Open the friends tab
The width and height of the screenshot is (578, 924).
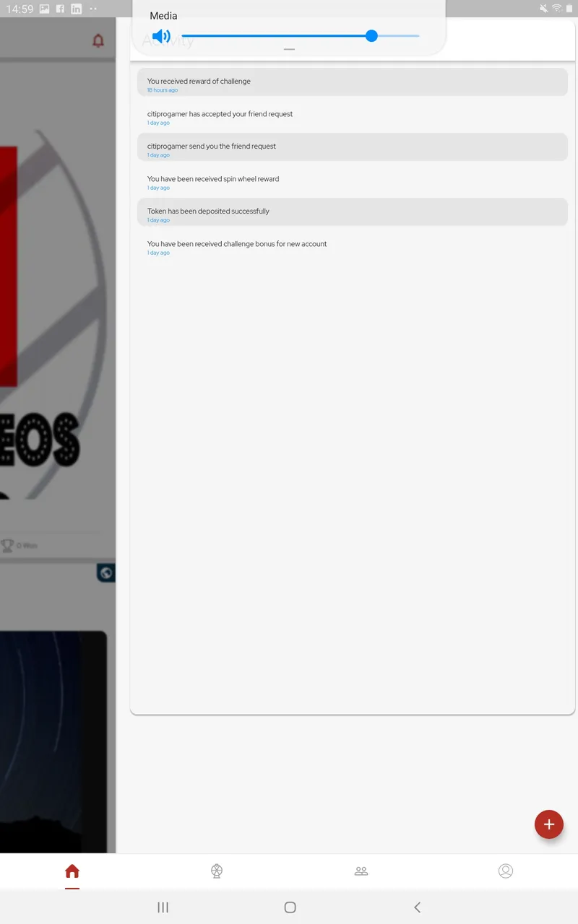tap(361, 871)
